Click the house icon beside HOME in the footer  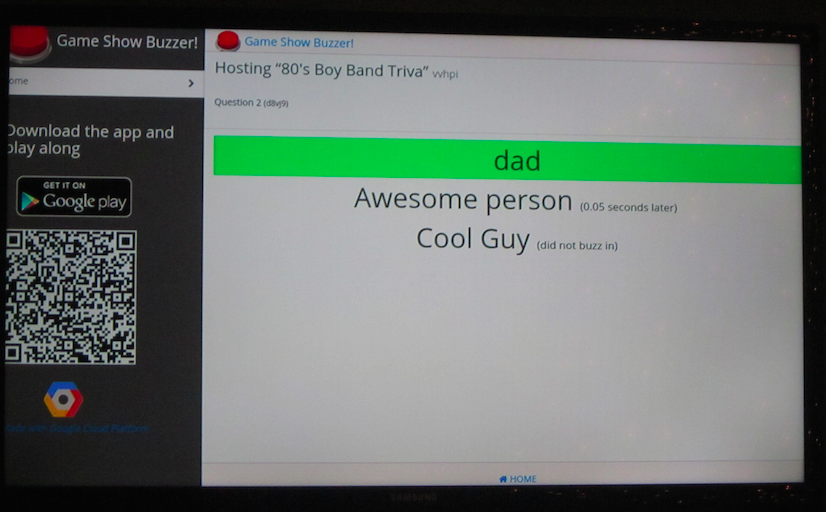click(503, 479)
